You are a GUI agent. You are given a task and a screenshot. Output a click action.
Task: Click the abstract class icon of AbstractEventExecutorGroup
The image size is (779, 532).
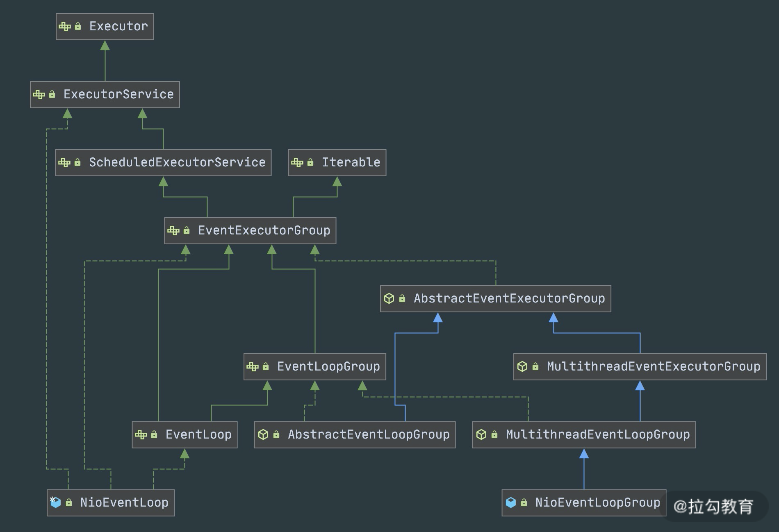click(389, 298)
